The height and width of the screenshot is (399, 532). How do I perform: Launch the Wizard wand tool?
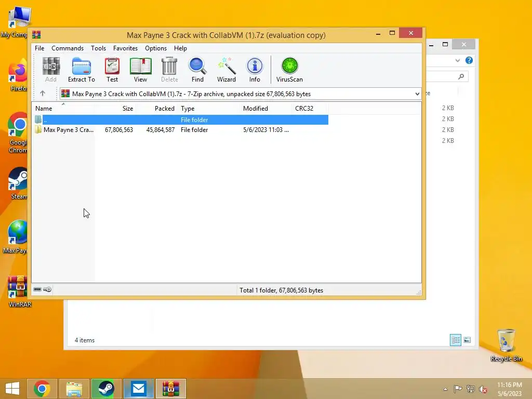[227, 70]
